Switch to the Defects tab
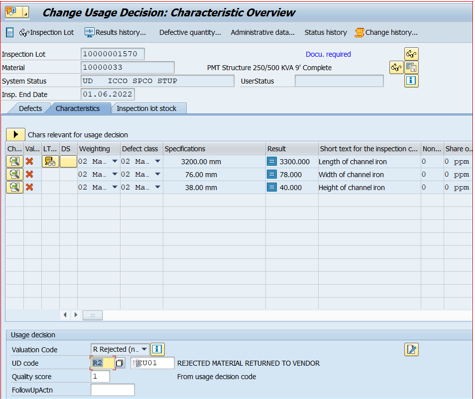 point(30,108)
